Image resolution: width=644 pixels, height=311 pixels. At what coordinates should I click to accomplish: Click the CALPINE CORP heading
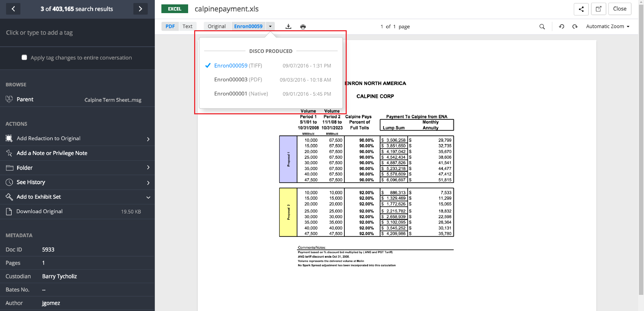point(375,96)
